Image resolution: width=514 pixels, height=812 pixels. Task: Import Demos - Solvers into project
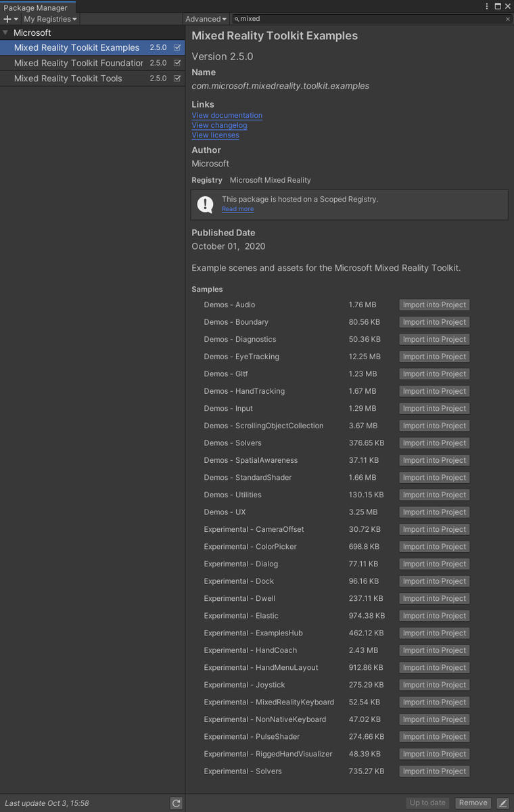pyautogui.click(x=434, y=443)
